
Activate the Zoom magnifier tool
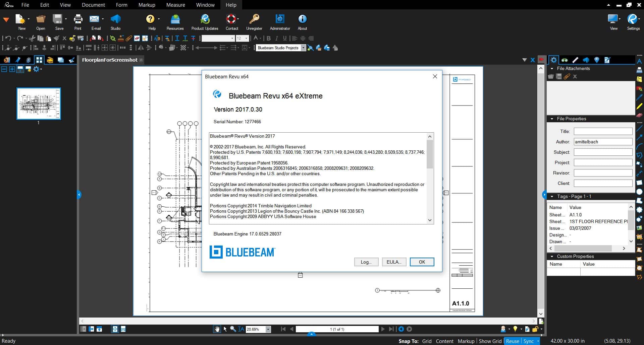tap(233, 329)
